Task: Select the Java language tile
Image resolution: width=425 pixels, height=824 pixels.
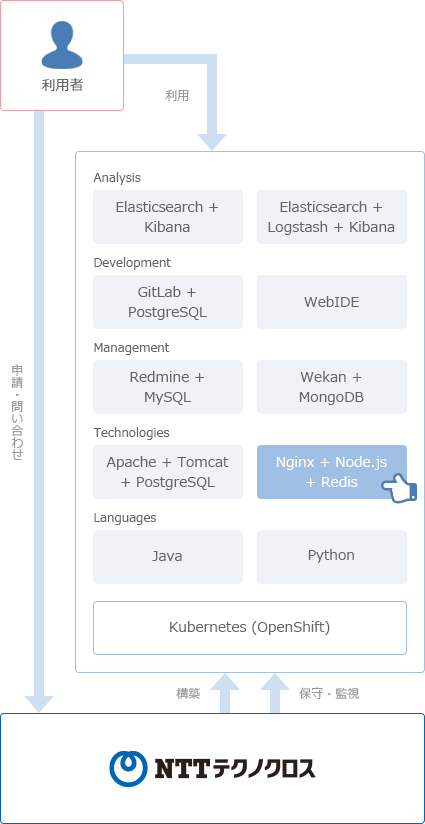Action: tap(168, 557)
